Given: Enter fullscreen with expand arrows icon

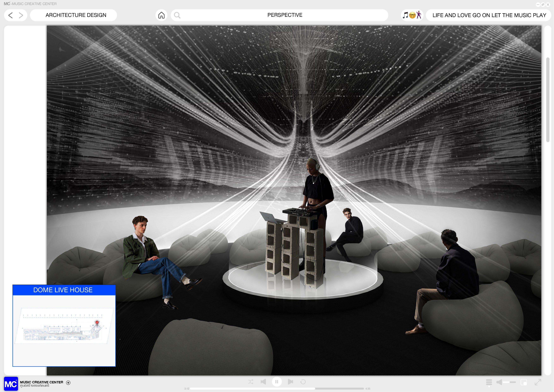Looking at the screenshot, I should pos(538,382).
